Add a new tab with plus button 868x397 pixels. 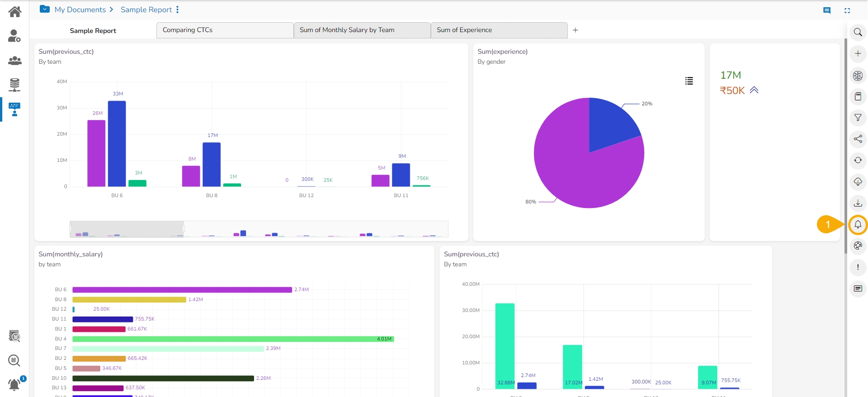(576, 30)
